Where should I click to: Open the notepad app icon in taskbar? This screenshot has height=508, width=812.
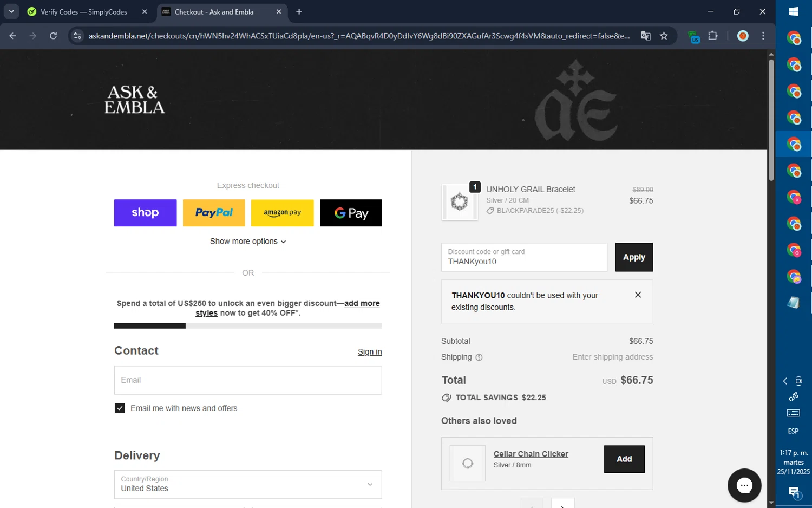(x=794, y=303)
